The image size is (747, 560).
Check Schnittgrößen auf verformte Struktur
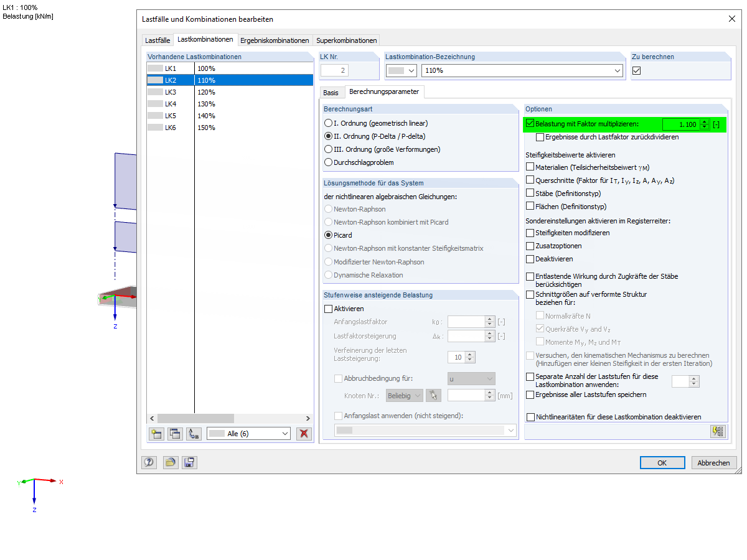(x=530, y=294)
